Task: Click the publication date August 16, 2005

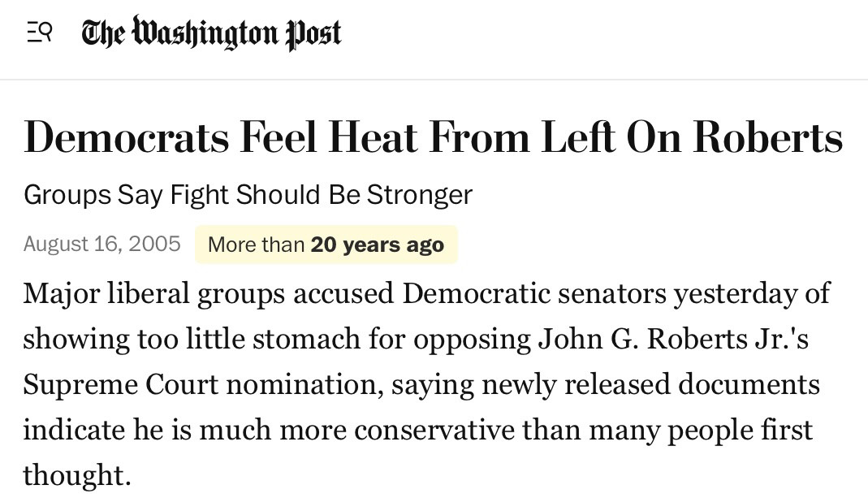Action: [101, 245]
